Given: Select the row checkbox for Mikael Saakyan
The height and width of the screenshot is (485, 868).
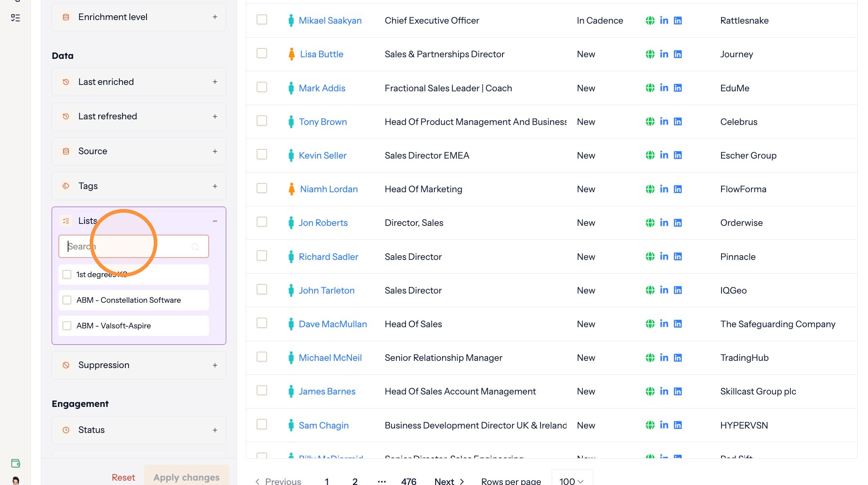Looking at the screenshot, I should pos(262,20).
